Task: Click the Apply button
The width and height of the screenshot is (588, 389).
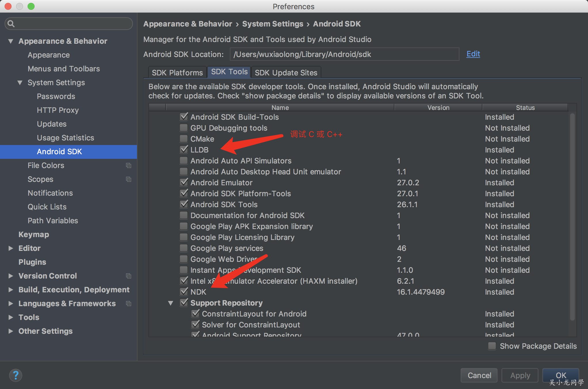Action: (x=520, y=375)
